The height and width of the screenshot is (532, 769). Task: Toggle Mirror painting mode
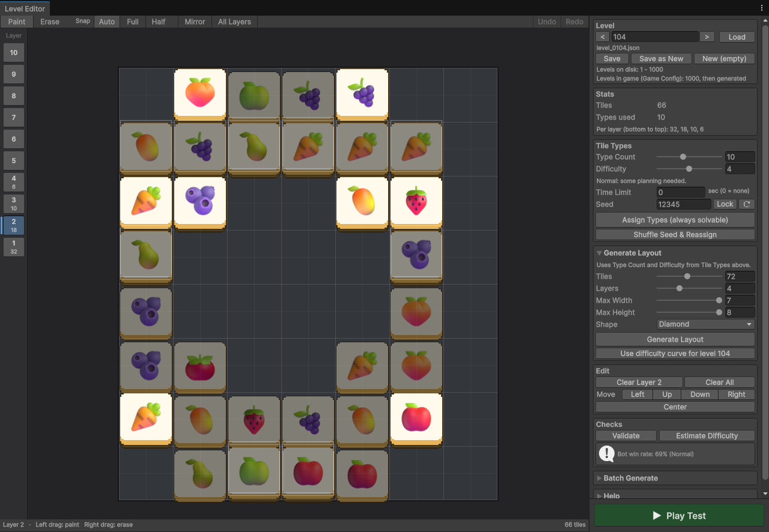(195, 22)
